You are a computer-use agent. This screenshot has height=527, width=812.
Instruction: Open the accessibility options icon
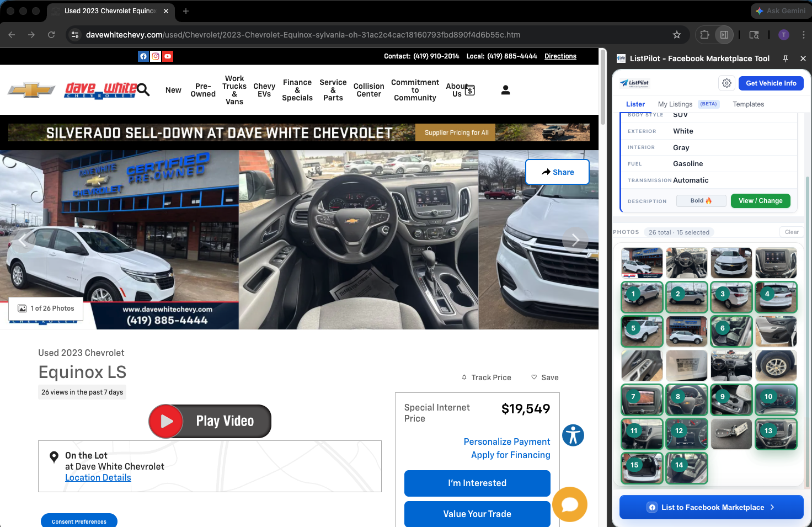point(573,435)
